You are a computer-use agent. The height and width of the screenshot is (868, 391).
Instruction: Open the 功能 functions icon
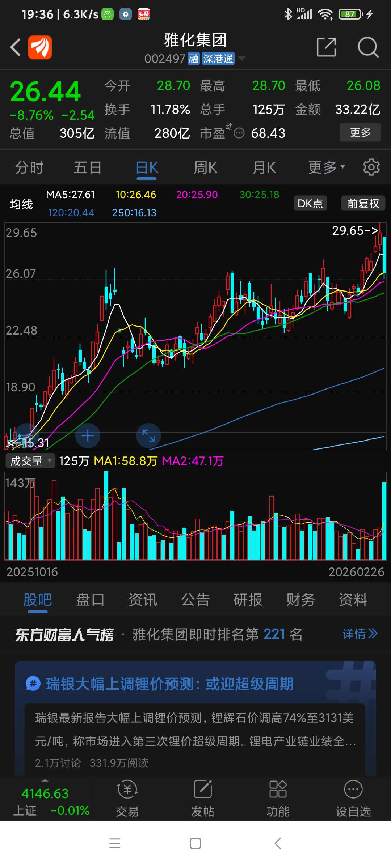click(x=278, y=799)
